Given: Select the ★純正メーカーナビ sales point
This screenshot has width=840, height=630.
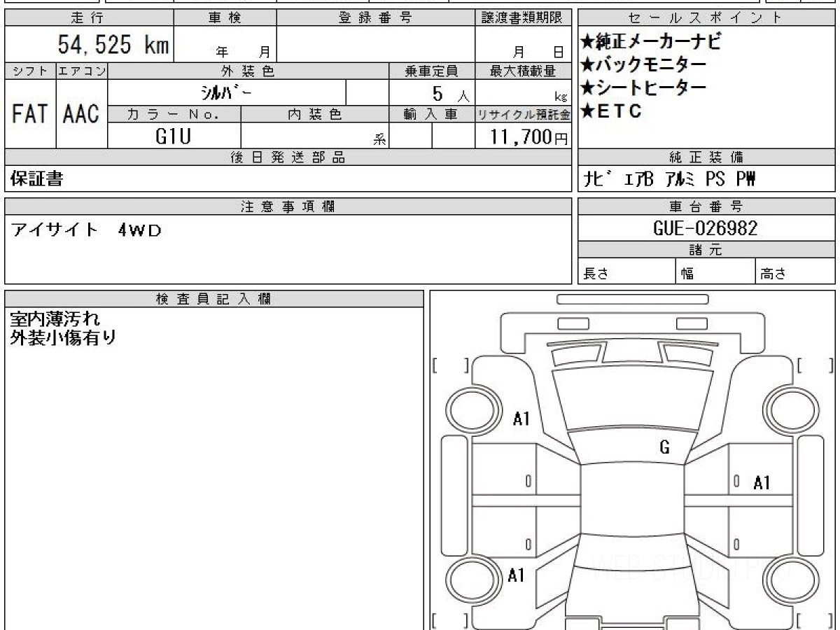Looking at the screenshot, I should click(x=650, y=42).
